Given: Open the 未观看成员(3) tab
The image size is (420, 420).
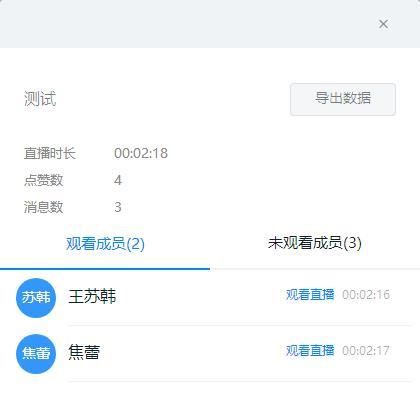Looking at the screenshot, I should 315,243.
